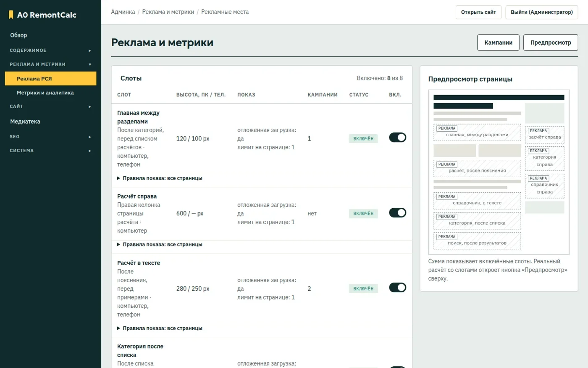This screenshot has height=368, width=588.
Task: Click the Категория после списка slot name
Action: coord(140,351)
